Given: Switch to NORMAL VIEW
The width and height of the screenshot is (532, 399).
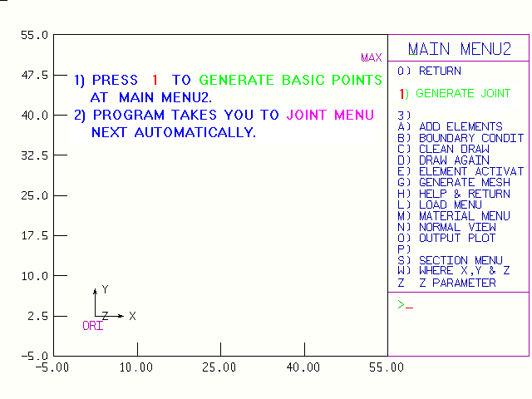Looking at the screenshot, I should [456, 227].
